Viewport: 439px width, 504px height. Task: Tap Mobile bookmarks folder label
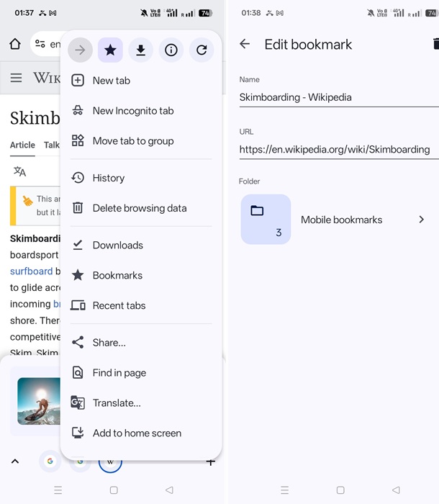342,220
